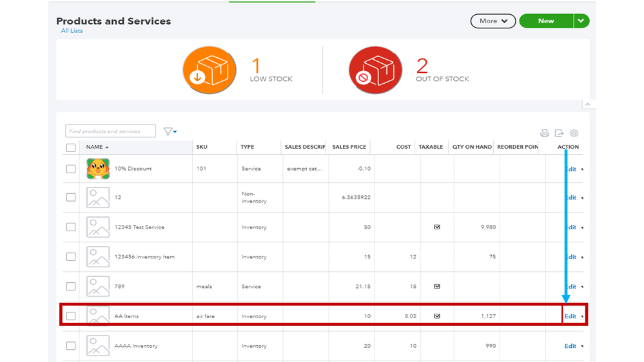Image resolution: width=644 pixels, height=362 pixels.
Task: Expand the arrow beside New button
Action: pos(581,21)
